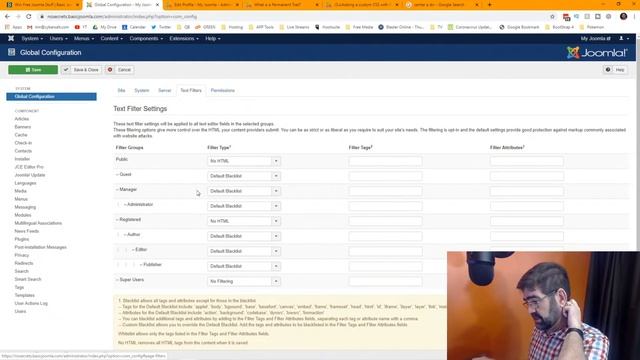Open Smart Search in the sidebar
The height and width of the screenshot is (360, 640).
28,279
